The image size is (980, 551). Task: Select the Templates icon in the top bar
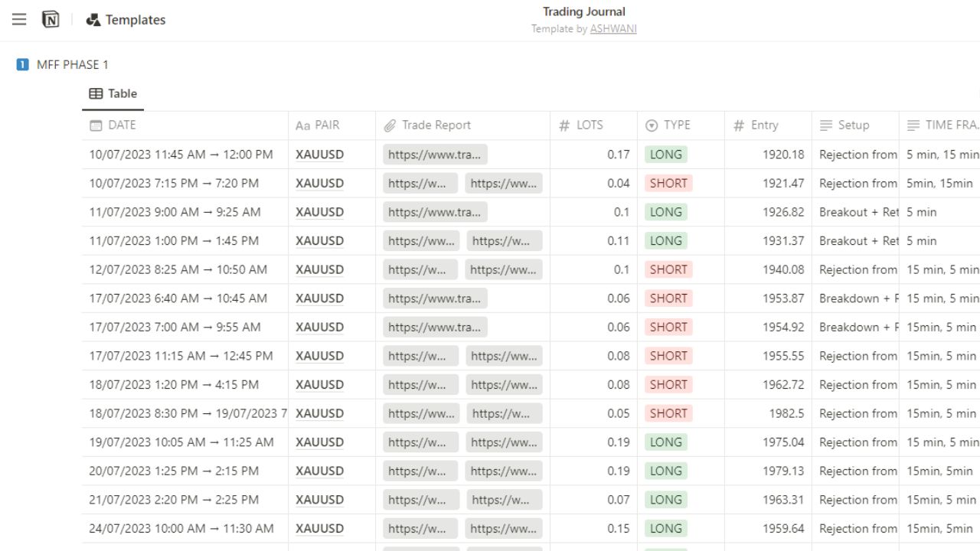point(93,19)
